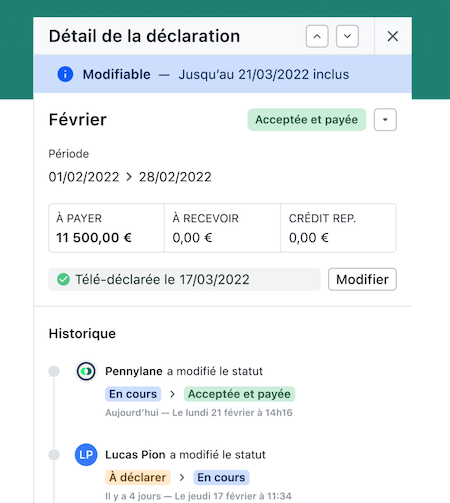Close the Détail de la déclaration panel

tap(393, 36)
